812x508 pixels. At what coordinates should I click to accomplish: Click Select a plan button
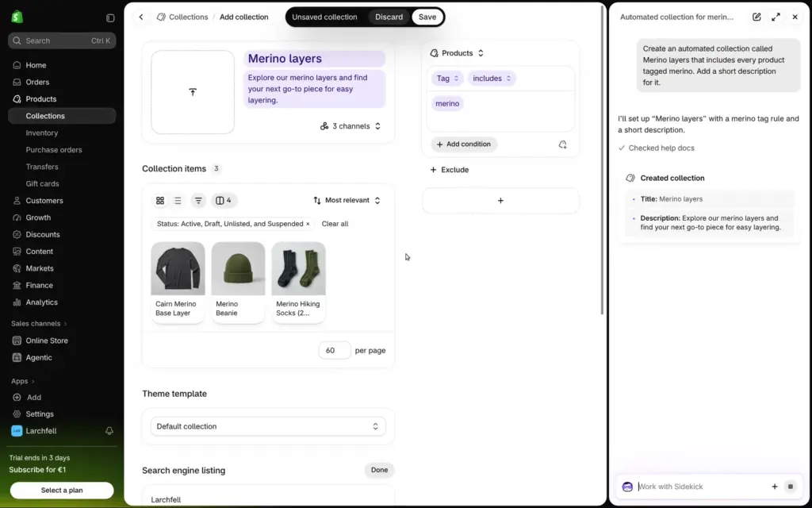(62, 491)
